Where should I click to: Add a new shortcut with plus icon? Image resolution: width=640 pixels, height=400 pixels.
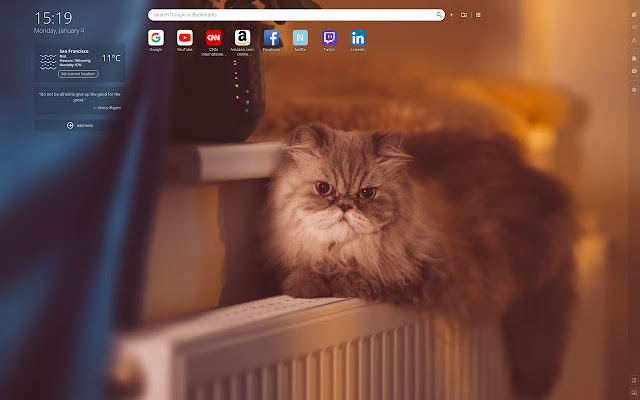451,15
